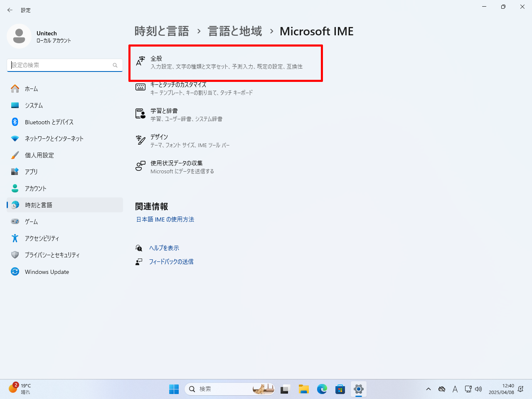532x399 pixels.
Task: Click the 使用状況データの収集 icon
Action: click(140, 166)
